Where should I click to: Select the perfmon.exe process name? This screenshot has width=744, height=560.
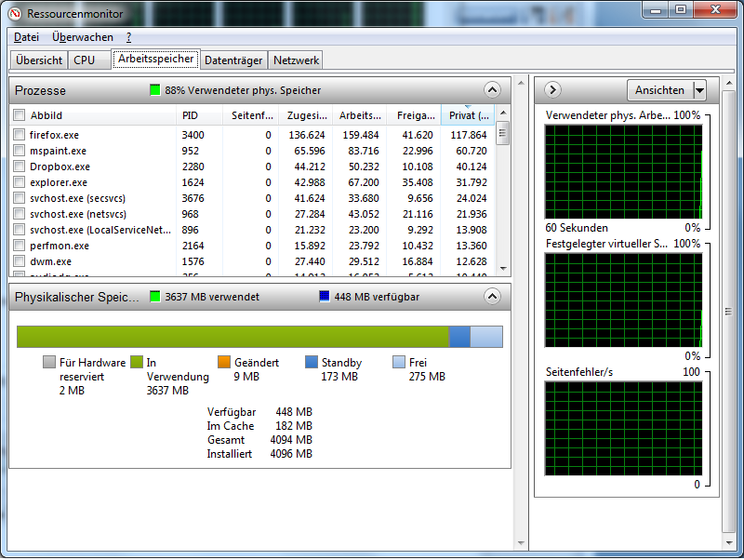pos(60,246)
